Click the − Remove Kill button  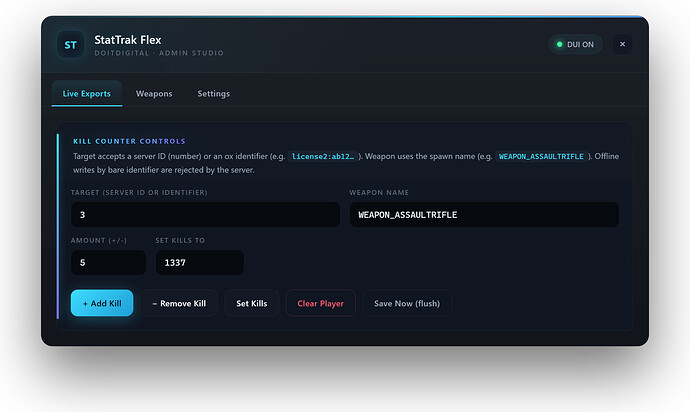point(179,303)
